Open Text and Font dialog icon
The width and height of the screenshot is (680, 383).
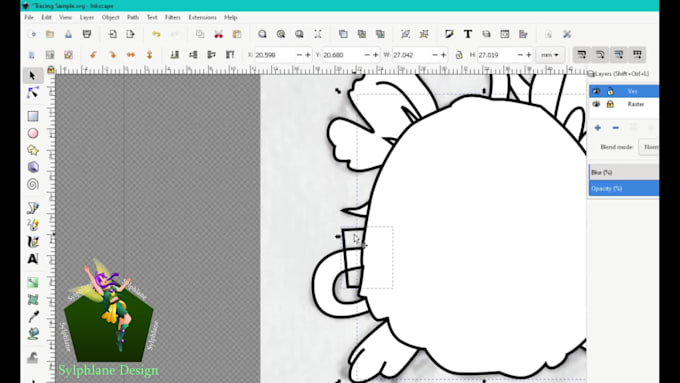point(468,34)
